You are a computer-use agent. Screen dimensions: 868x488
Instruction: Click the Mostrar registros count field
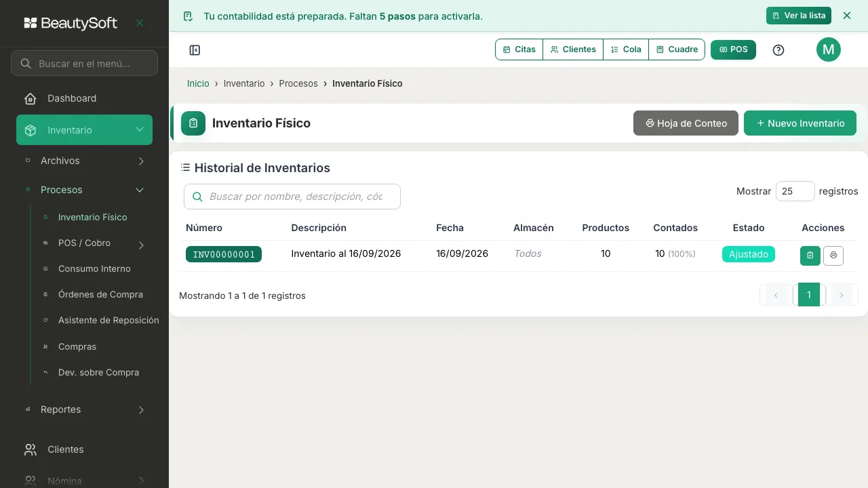point(795,191)
